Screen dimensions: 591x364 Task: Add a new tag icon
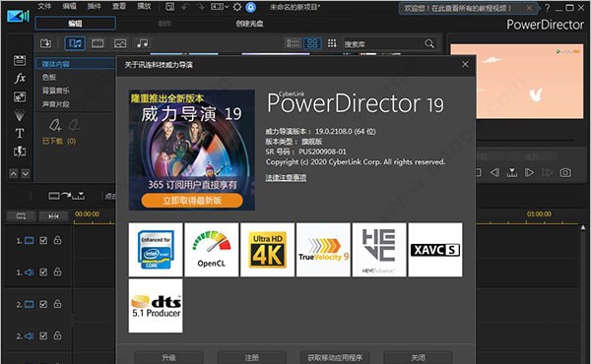pos(55,125)
